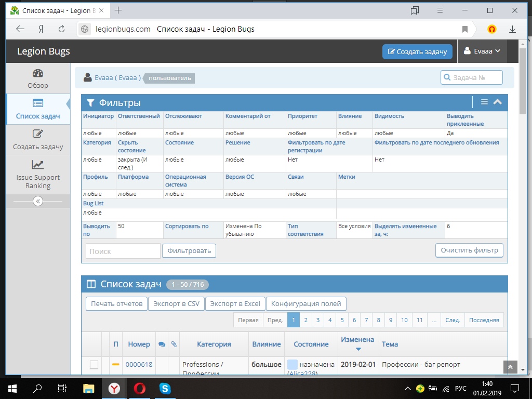Image resolution: width=532 pixels, height=399 pixels.
Task: Sort by the Изменена column header
Action: pyautogui.click(x=357, y=340)
